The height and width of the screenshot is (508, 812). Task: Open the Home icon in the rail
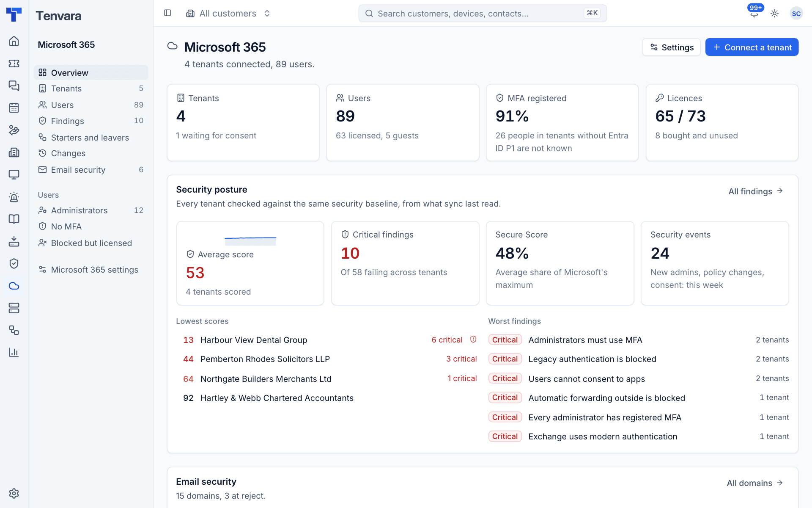tap(14, 41)
